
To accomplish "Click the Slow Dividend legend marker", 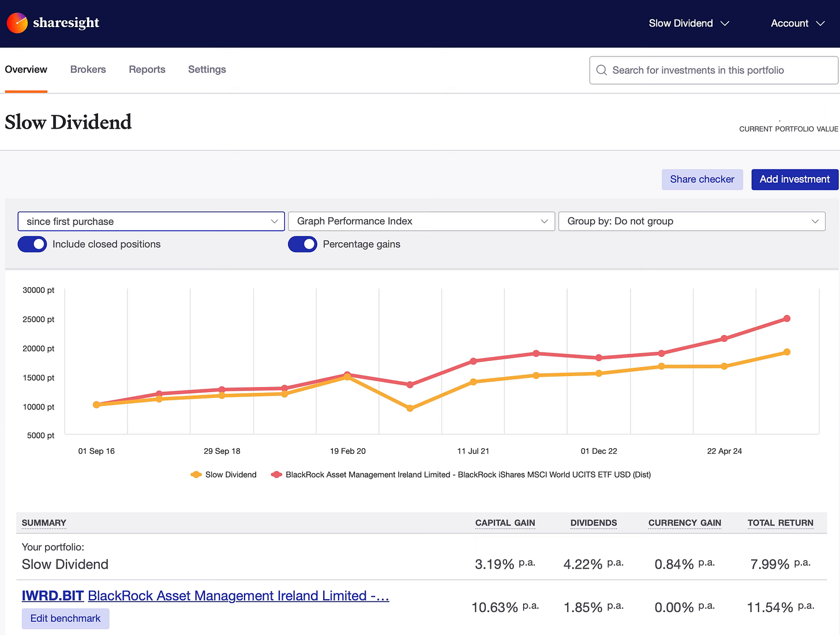I will click(196, 475).
